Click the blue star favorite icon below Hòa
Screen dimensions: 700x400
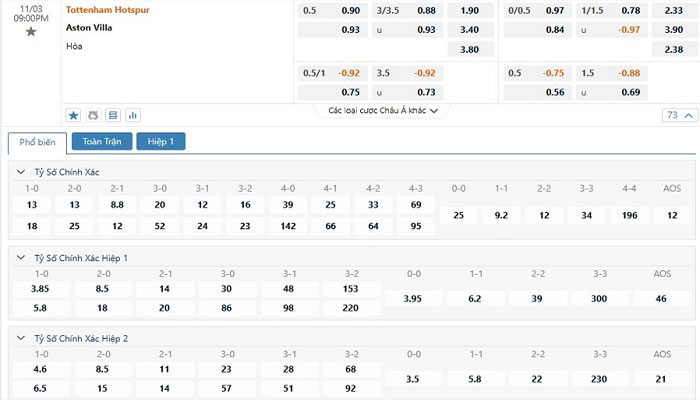click(x=73, y=115)
